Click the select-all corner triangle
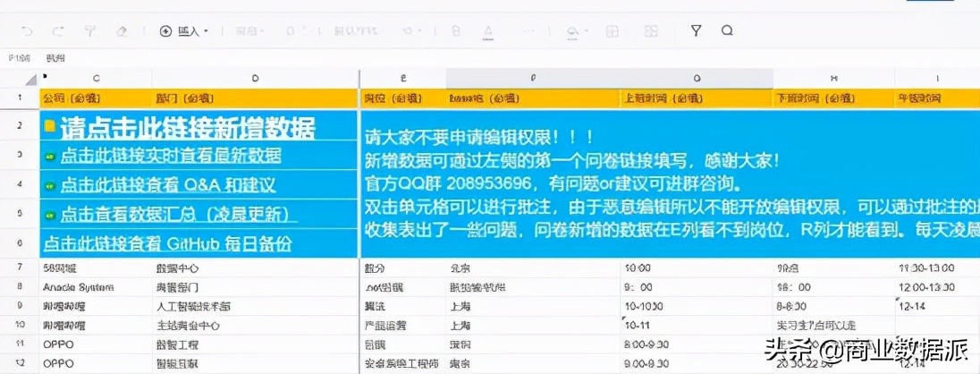 (30, 81)
